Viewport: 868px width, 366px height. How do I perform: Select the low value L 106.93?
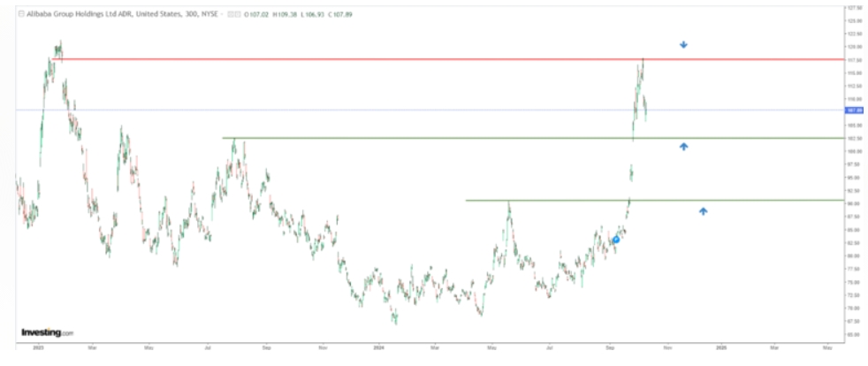311,14
